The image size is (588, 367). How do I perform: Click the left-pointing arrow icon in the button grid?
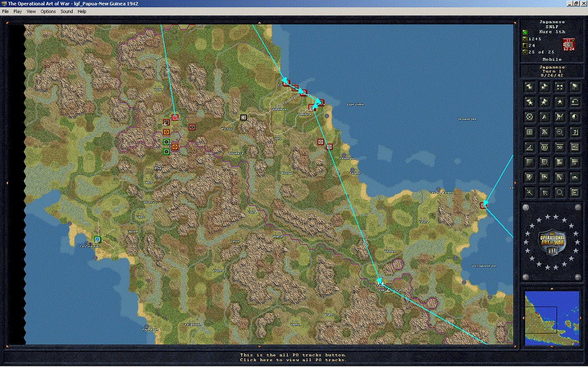[x=530, y=87]
